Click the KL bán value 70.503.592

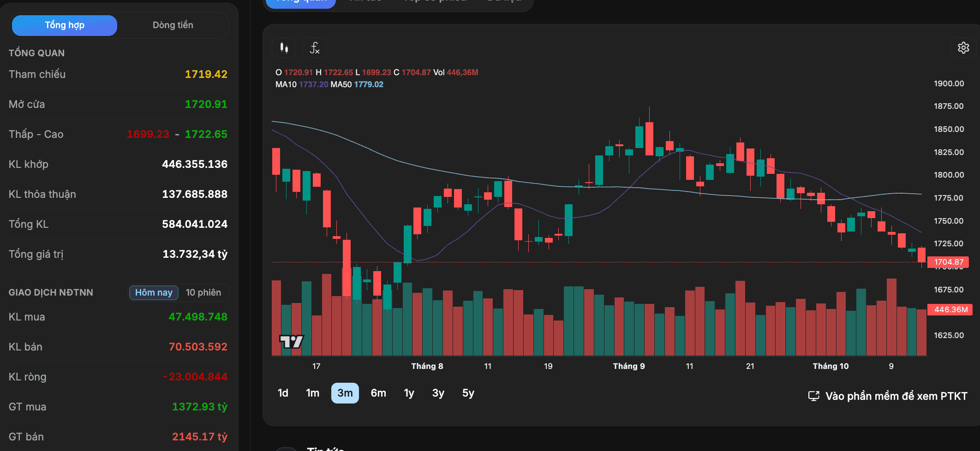click(x=198, y=347)
